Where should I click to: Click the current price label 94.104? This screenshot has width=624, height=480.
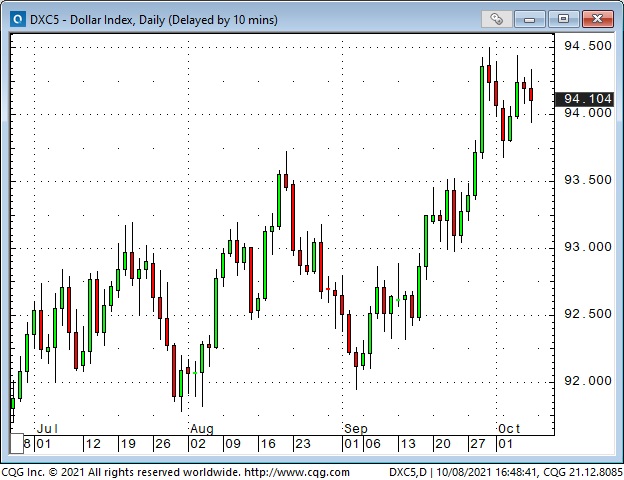[584, 99]
